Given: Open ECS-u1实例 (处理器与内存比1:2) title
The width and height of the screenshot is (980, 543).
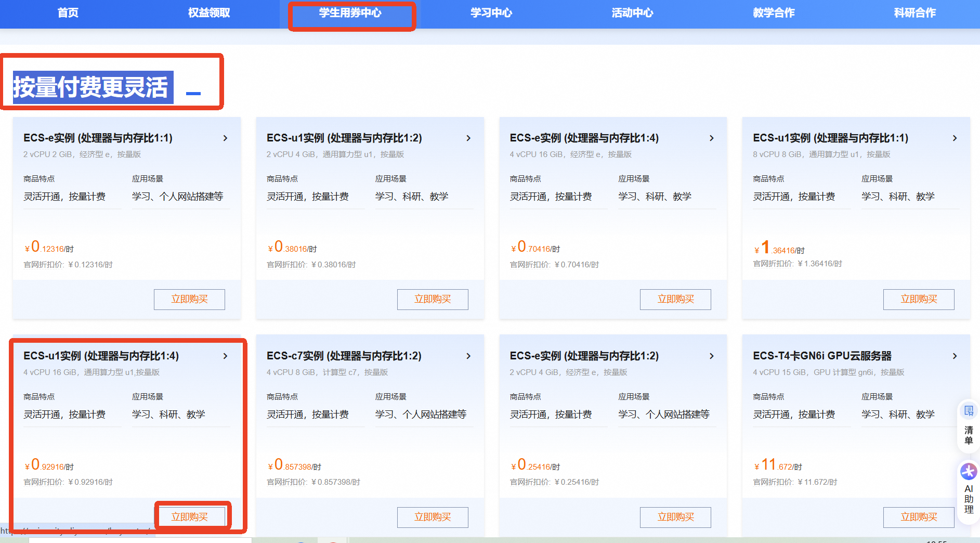Looking at the screenshot, I should click(344, 138).
